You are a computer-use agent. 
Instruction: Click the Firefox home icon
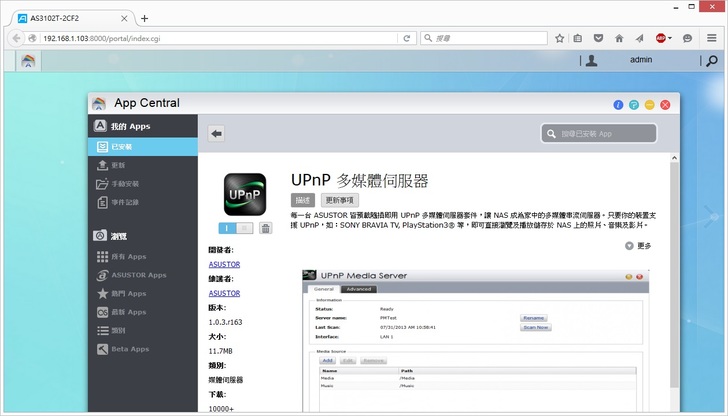click(x=619, y=38)
